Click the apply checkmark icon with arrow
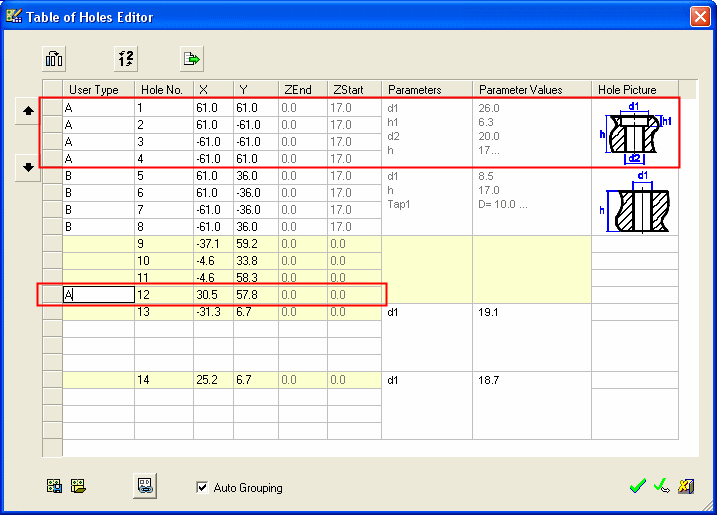Viewport: 717px width, 515px height. point(660,487)
